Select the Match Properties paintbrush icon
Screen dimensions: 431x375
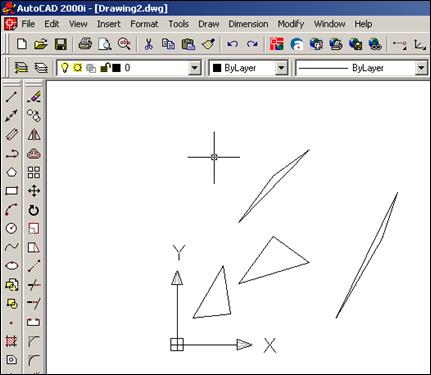pos(208,44)
